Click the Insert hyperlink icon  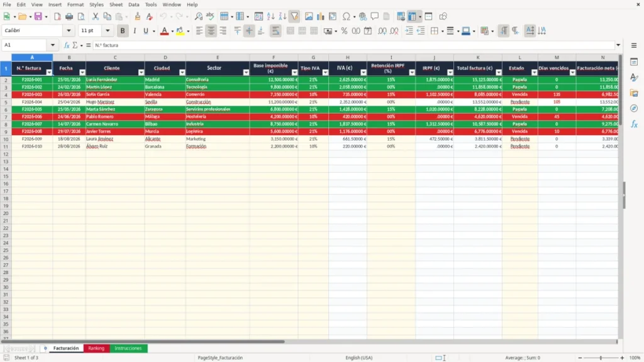point(363,16)
